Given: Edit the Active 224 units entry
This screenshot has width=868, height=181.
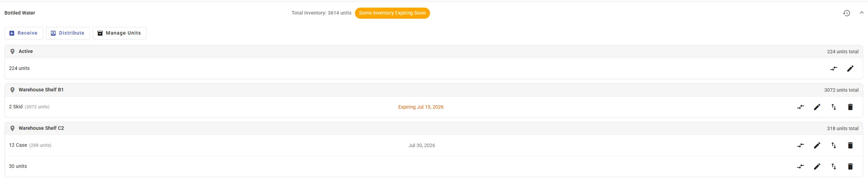Looking at the screenshot, I should 850,69.
